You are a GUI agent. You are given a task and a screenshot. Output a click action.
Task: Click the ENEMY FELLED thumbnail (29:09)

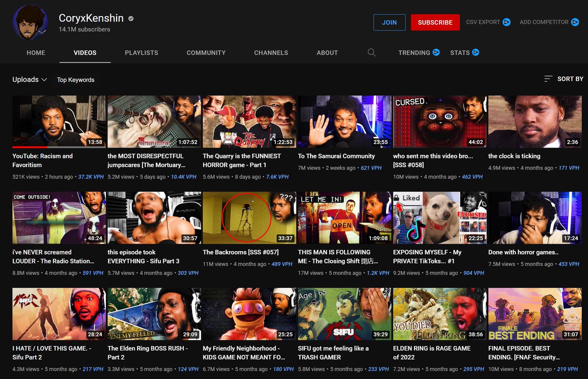[x=154, y=314]
